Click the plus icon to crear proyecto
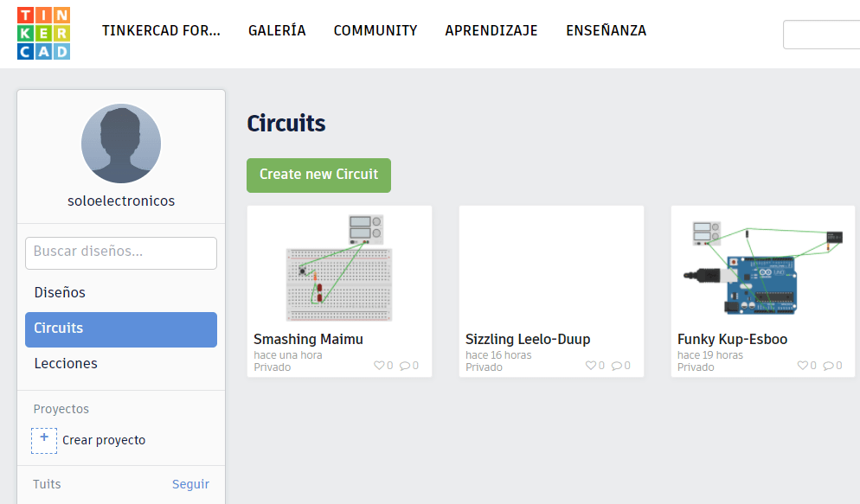The image size is (860, 504). 44,440
